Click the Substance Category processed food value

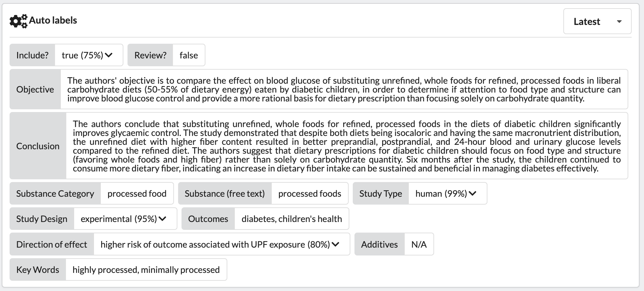(137, 194)
